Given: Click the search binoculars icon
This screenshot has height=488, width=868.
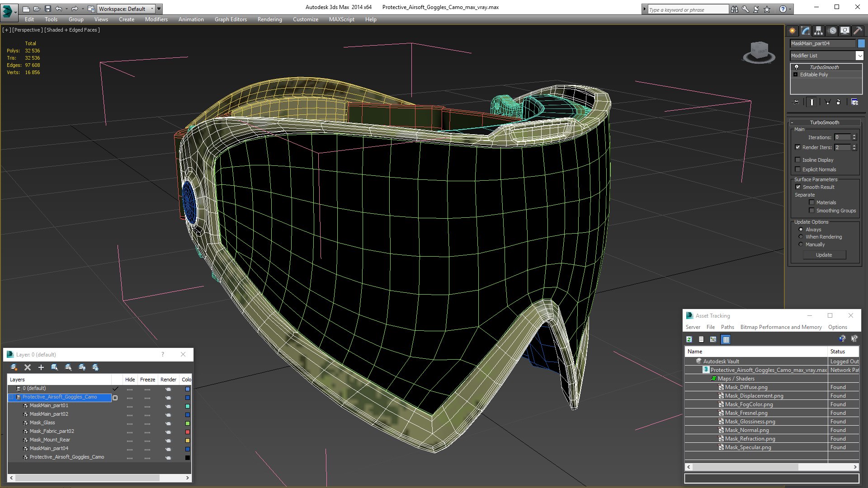Looking at the screenshot, I should [x=735, y=9].
